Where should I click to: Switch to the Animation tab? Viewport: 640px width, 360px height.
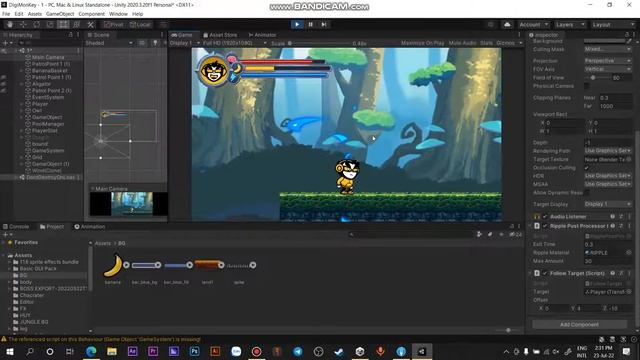coord(90,227)
